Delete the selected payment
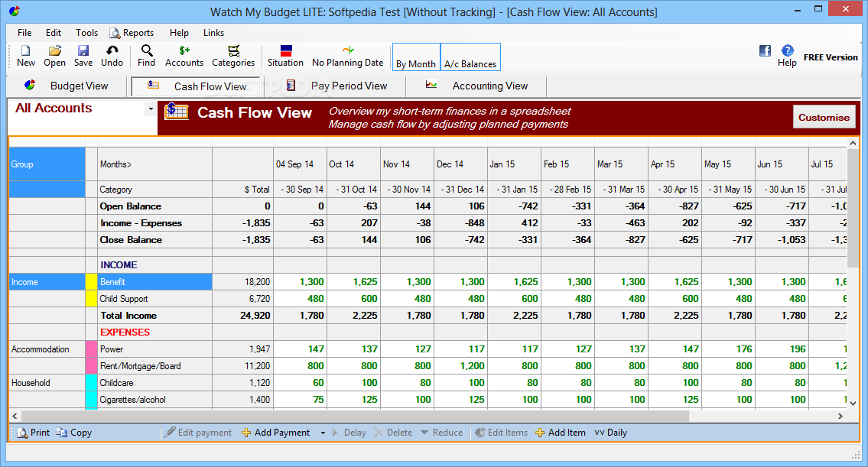Image resolution: width=868 pixels, height=467 pixels. (393, 433)
